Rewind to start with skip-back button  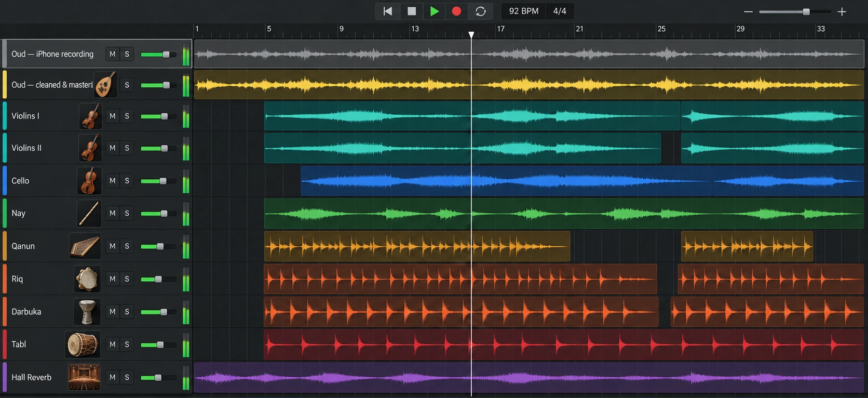click(x=388, y=11)
